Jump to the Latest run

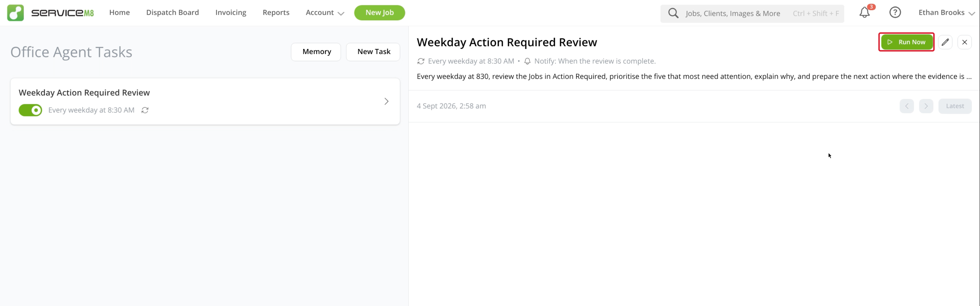(954, 106)
